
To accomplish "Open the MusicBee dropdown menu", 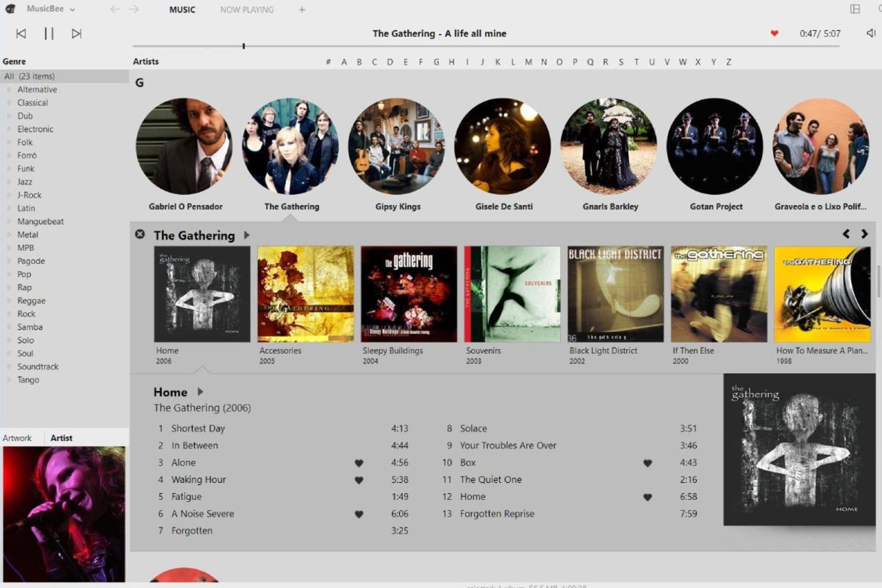I will tap(51, 9).
